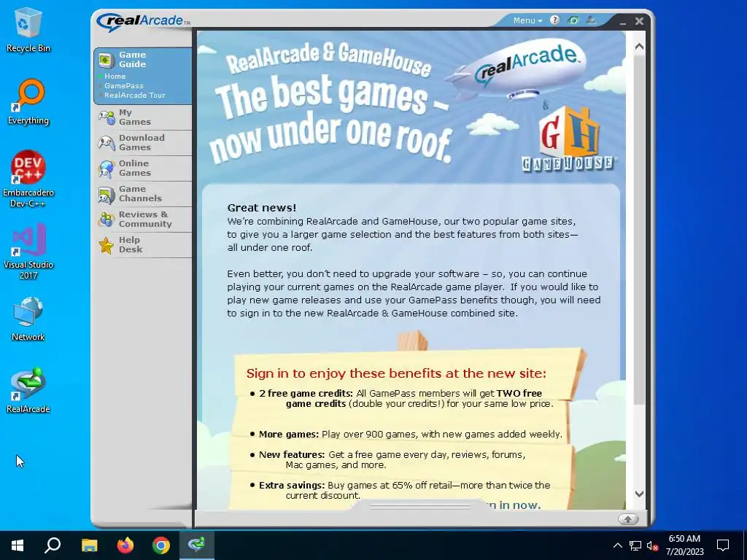Switch to Online Games section
Screen dimensions: 747x560
point(135,168)
